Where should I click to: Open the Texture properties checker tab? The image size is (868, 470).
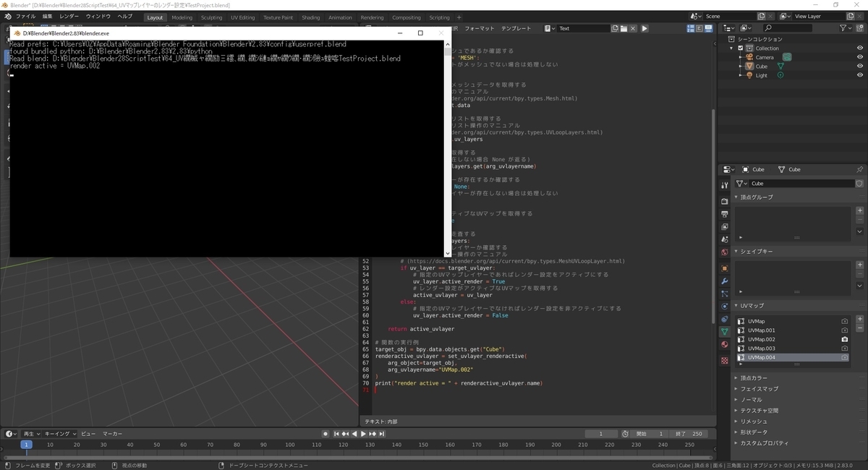[725, 360]
